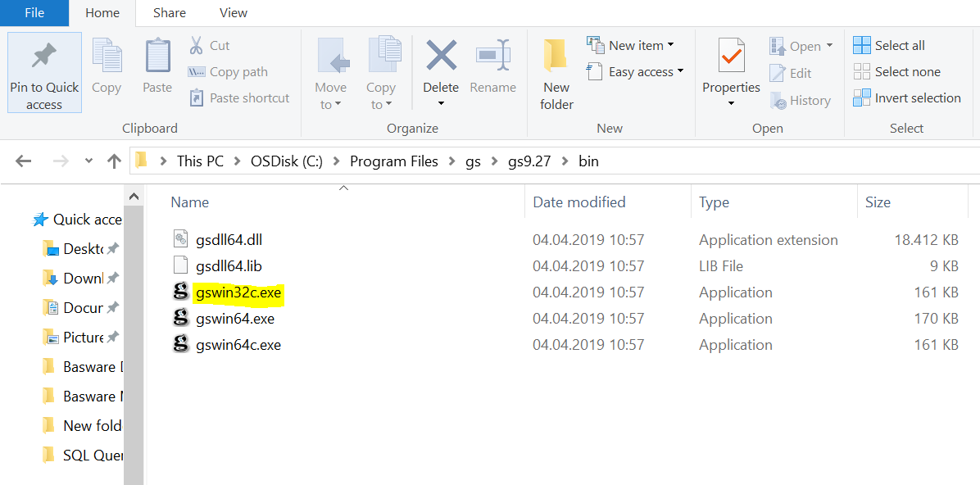Screen dimensions: 980x485
Task: Click Program Files in the address path
Action: pos(393,161)
